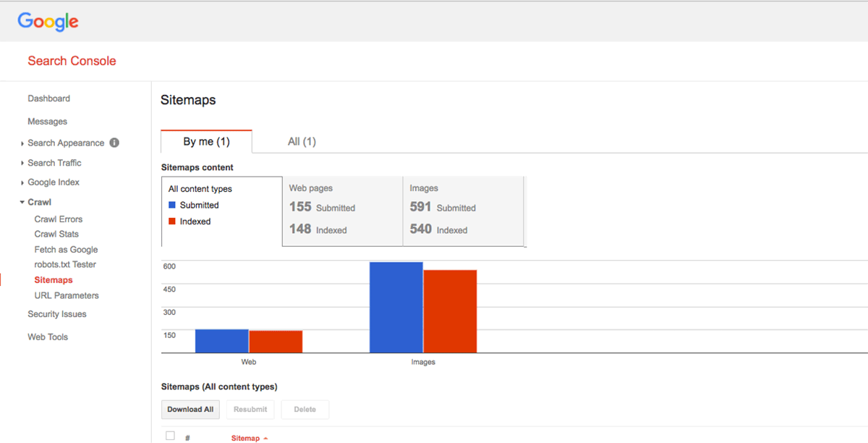Select Sitemaps in the Crawl menu
Viewport: 868px width, 443px height.
click(x=54, y=280)
